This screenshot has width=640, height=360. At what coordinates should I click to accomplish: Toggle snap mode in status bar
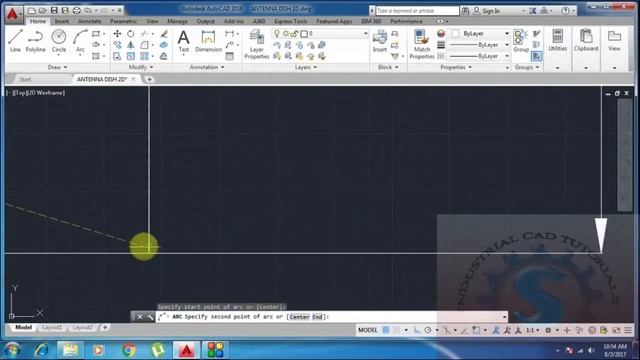click(x=397, y=330)
